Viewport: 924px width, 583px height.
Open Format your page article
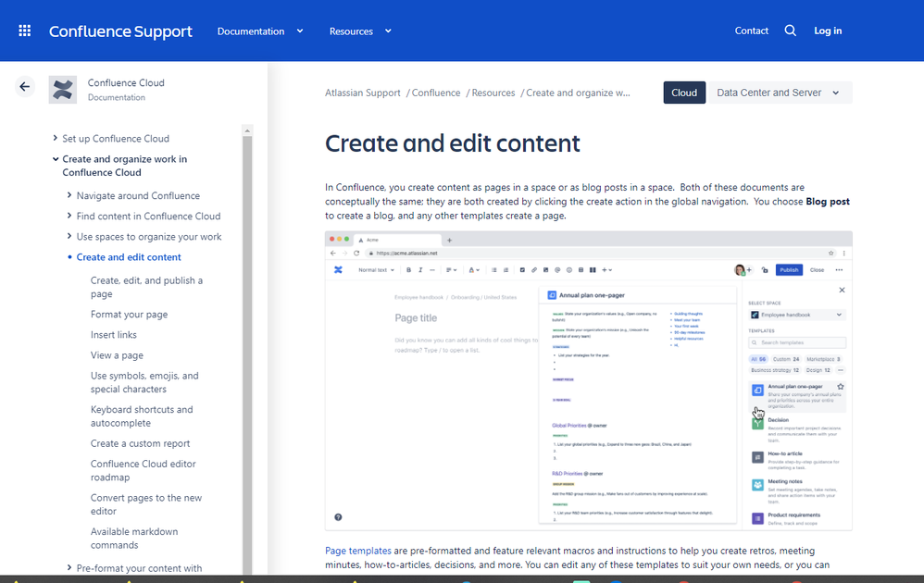tap(129, 315)
